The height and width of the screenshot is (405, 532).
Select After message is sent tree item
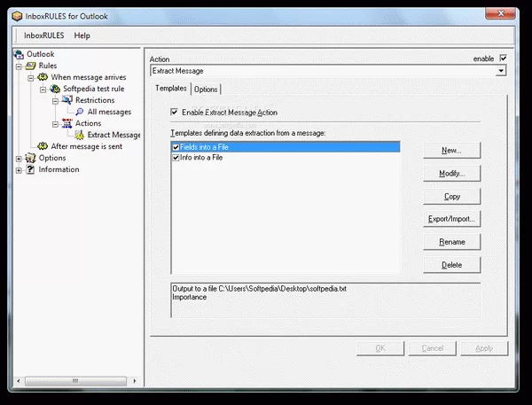pos(87,146)
